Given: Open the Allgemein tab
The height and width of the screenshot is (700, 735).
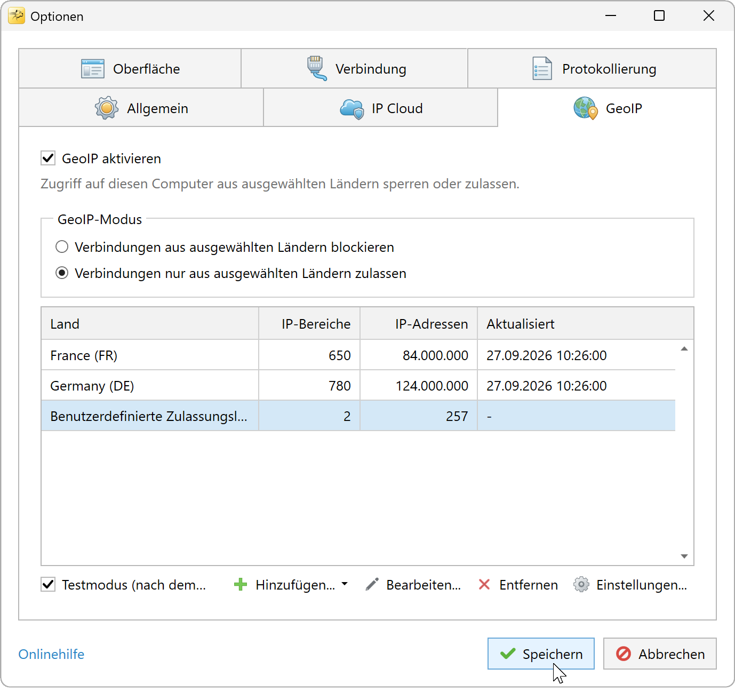Looking at the screenshot, I should coord(141,108).
